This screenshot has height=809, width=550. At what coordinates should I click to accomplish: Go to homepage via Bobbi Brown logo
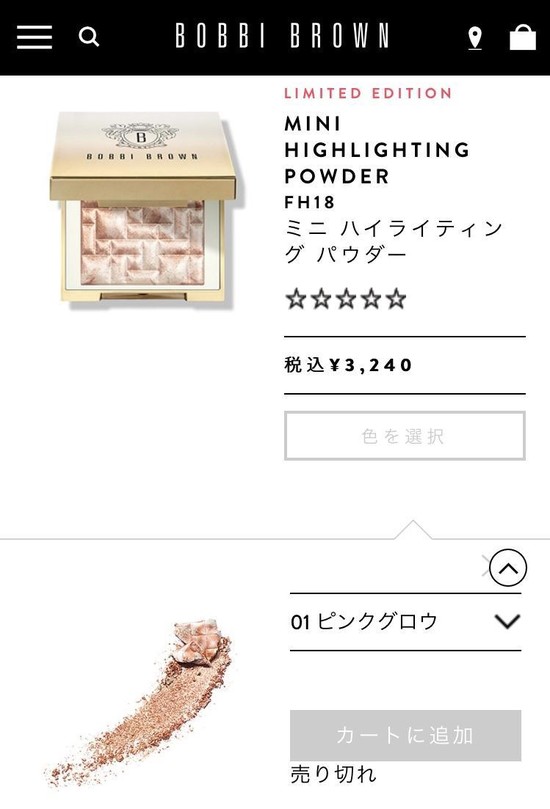pos(282,36)
